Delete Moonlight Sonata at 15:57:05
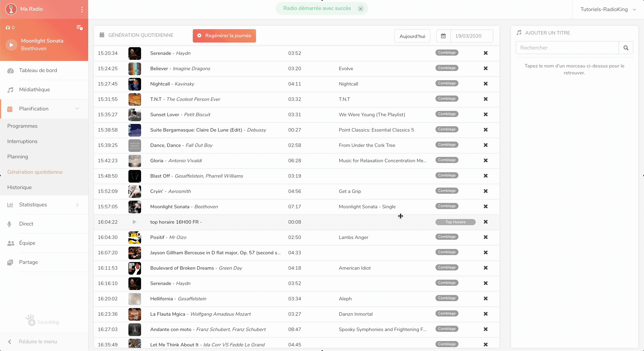This screenshot has width=644, height=351. tap(485, 206)
